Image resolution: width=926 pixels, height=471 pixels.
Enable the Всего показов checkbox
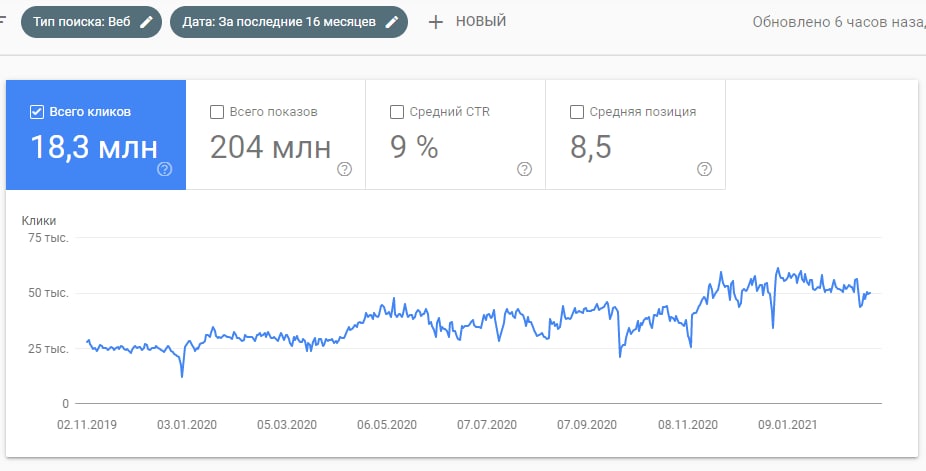[x=217, y=112]
